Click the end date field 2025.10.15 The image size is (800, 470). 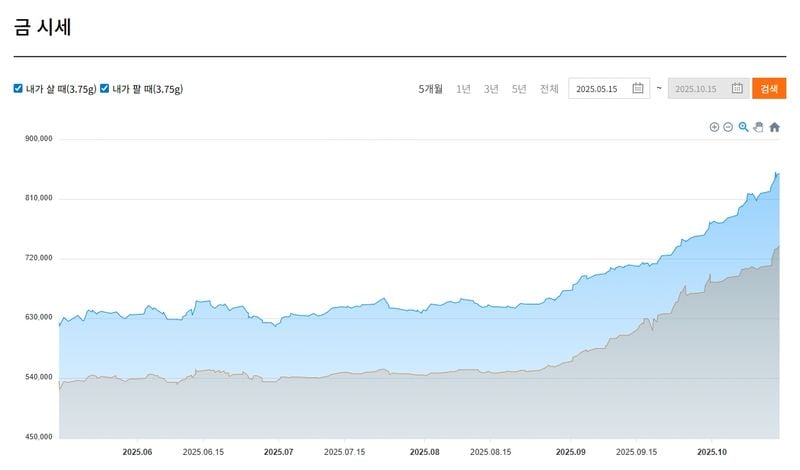point(696,89)
